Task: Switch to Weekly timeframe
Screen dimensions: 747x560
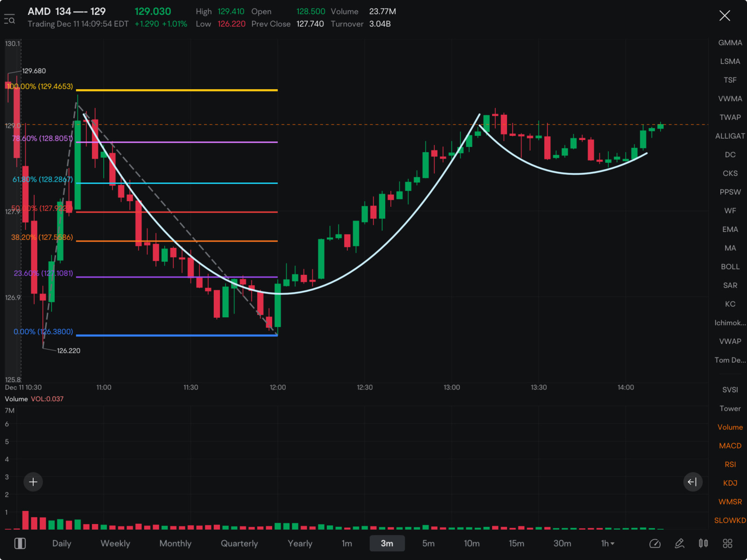Action: click(x=115, y=543)
